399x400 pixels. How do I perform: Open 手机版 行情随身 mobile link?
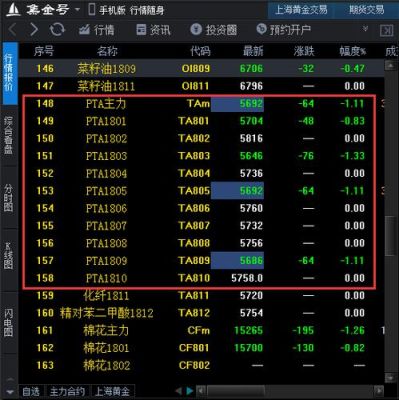126,10
